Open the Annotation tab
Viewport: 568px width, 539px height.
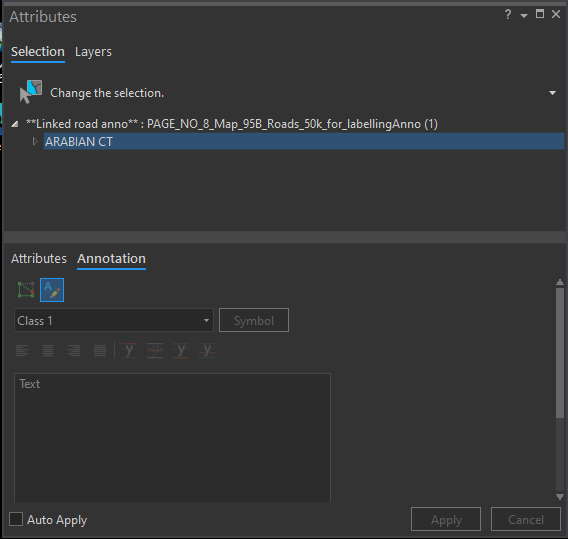click(111, 259)
